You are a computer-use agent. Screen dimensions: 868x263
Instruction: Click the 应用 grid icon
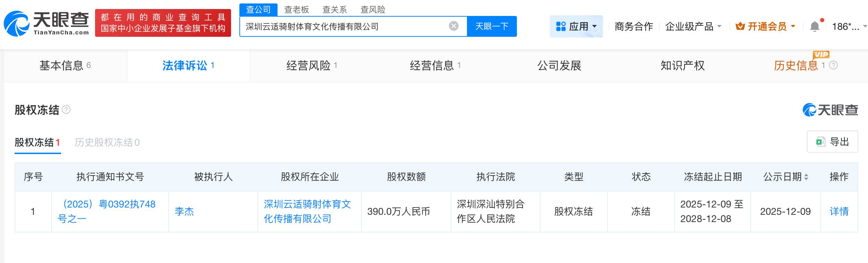(x=561, y=26)
